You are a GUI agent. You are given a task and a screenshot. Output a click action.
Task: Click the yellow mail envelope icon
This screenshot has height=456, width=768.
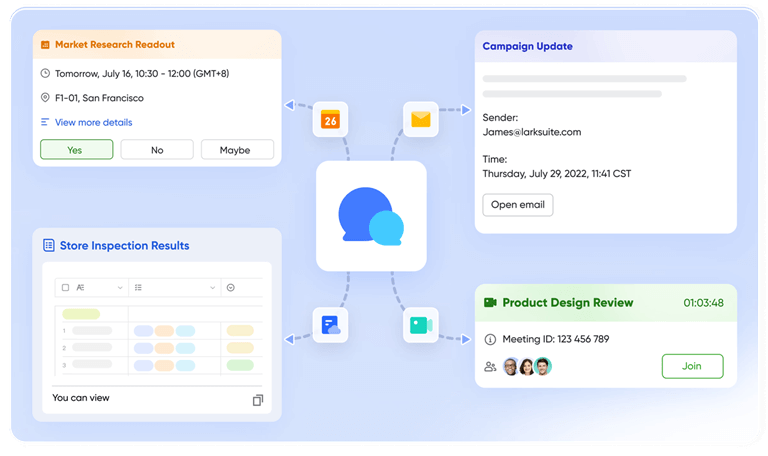click(420, 119)
